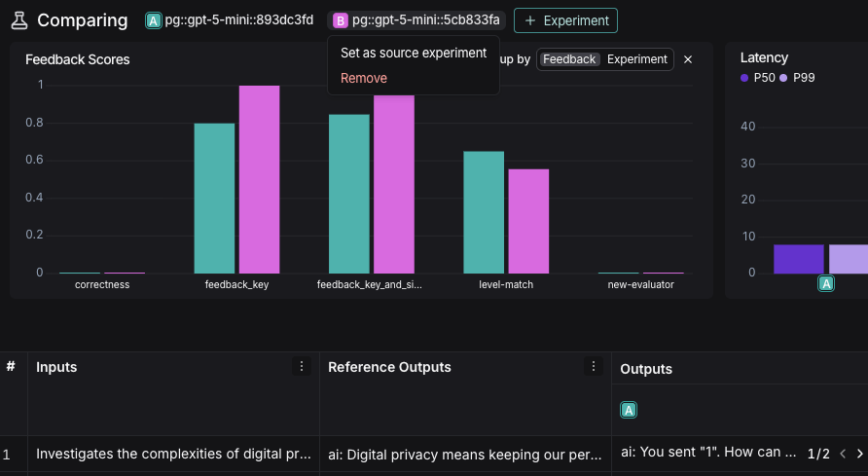Screen dimensions: 868x476
Task: Open experiment chip pg::gpt-5-mini::5cb833fa
Action: [x=416, y=20]
